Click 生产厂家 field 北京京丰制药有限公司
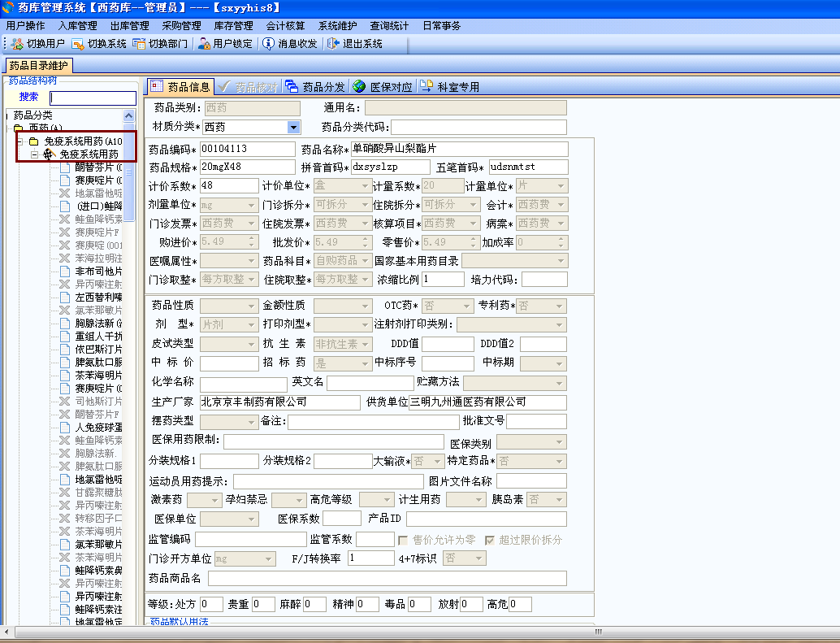The height and width of the screenshot is (643, 840). (x=279, y=402)
